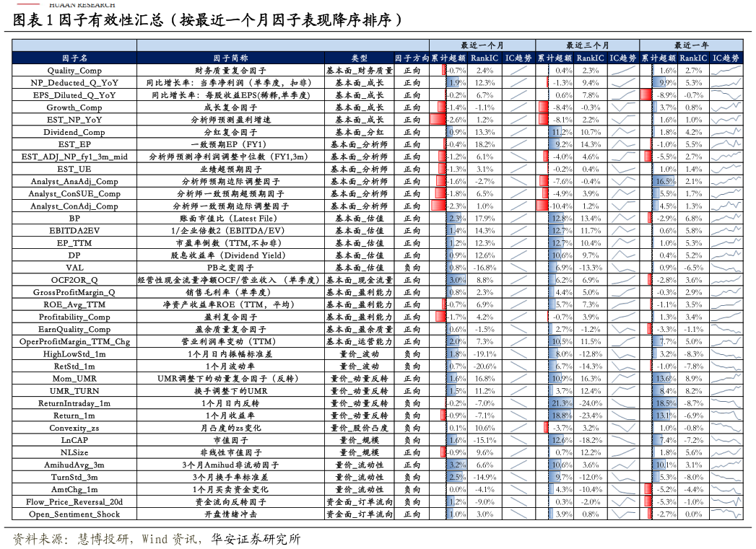Click the "Open_Sentiment_Shock" factor name
756x549 pixels.
[74, 514]
